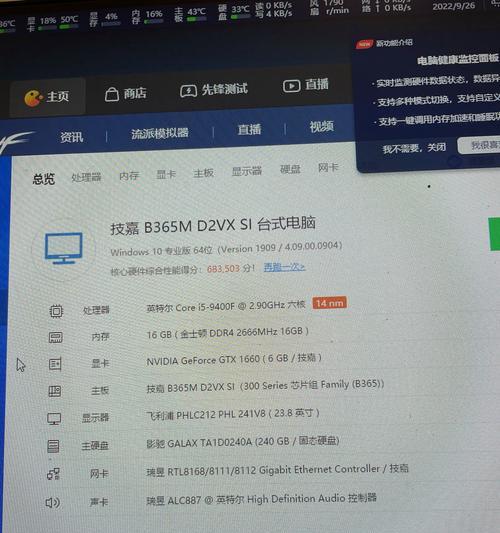Click the 再跑一次 rerun benchmark link

click(x=285, y=267)
